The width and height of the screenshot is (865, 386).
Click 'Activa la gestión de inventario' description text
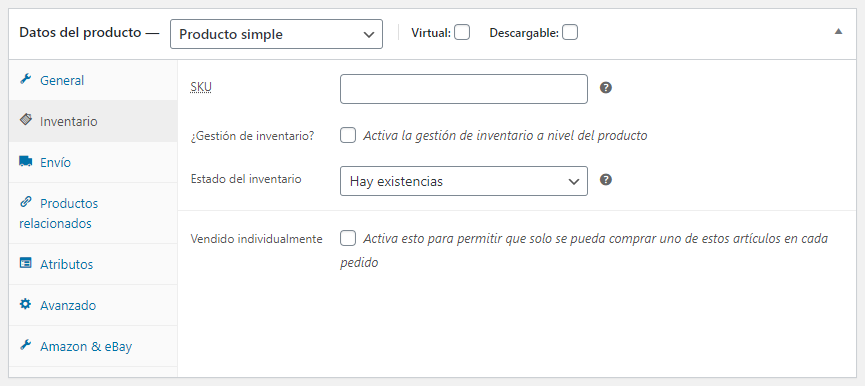point(505,136)
